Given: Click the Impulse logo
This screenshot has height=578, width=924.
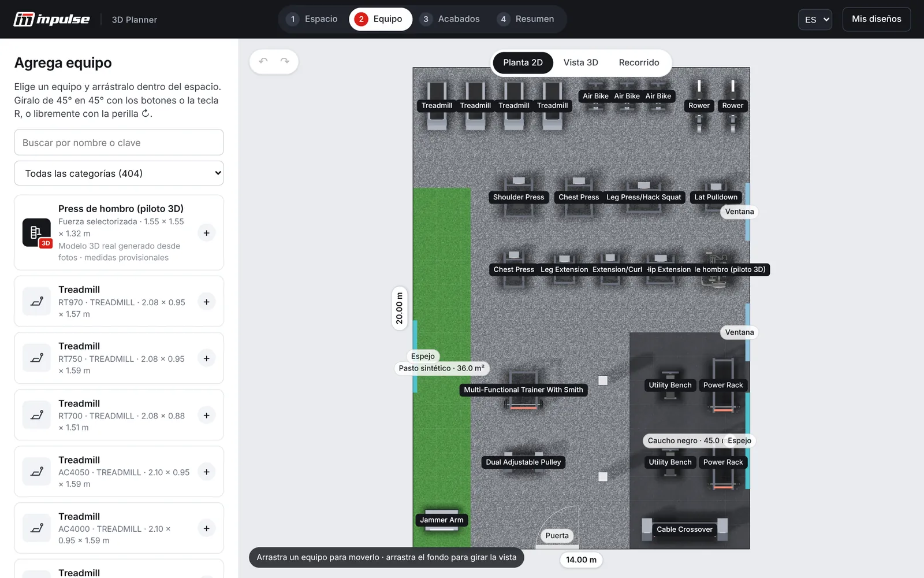Looking at the screenshot, I should coord(52,19).
